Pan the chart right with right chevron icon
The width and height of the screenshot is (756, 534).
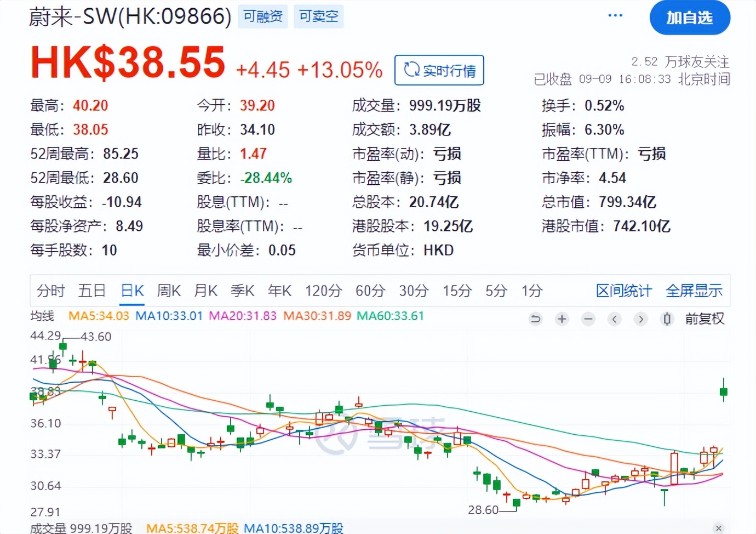641,319
